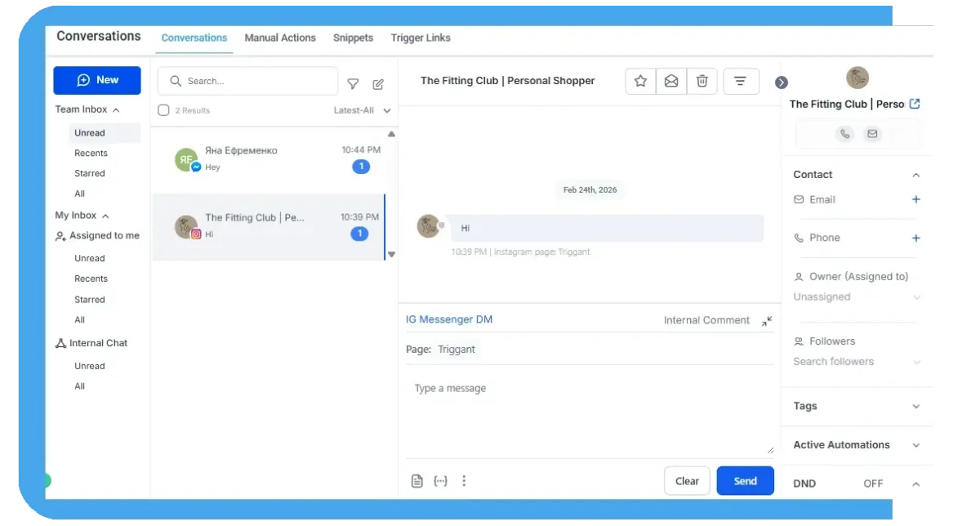Delete the conversation using trash icon
This screenshot has width=980, height=526.
pos(702,81)
